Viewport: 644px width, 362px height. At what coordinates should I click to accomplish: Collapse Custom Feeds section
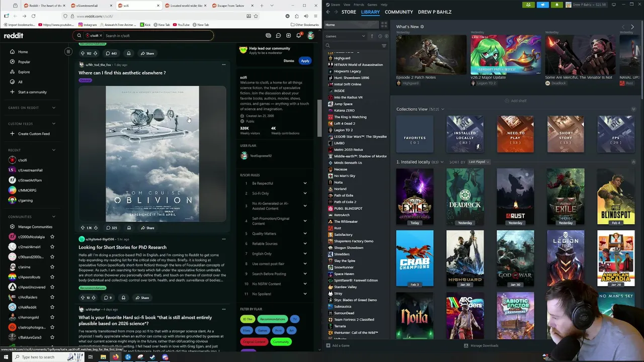(x=54, y=124)
